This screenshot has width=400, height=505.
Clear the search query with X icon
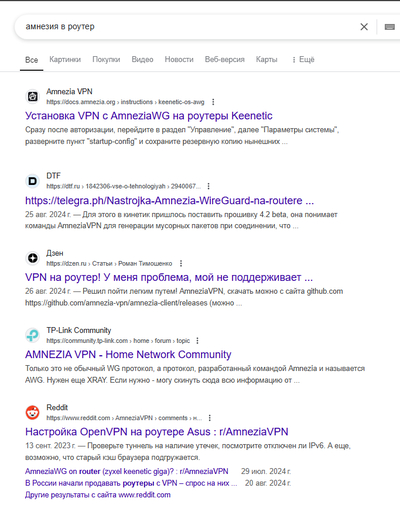364,27
